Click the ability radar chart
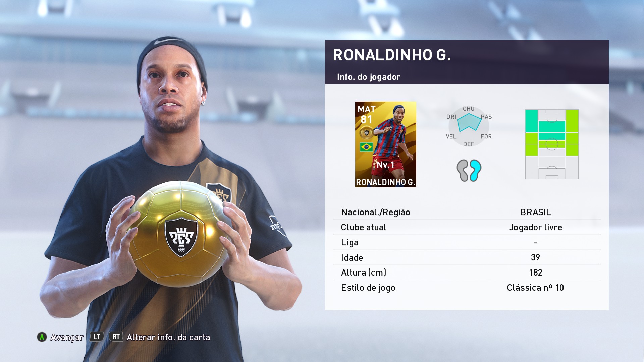Screen dimensions: 644x362 [x=469, y=126]
